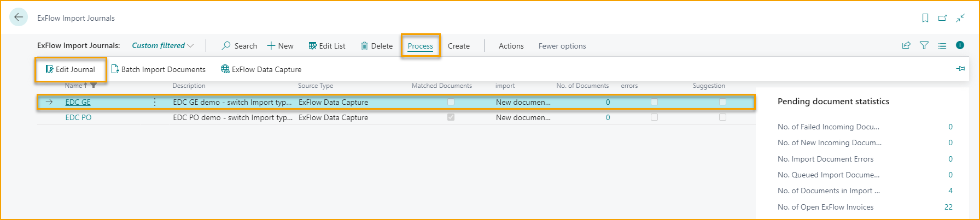
Task: Click the share icon in the action bar
Action: pyautogui.click(x=906, y=46)
